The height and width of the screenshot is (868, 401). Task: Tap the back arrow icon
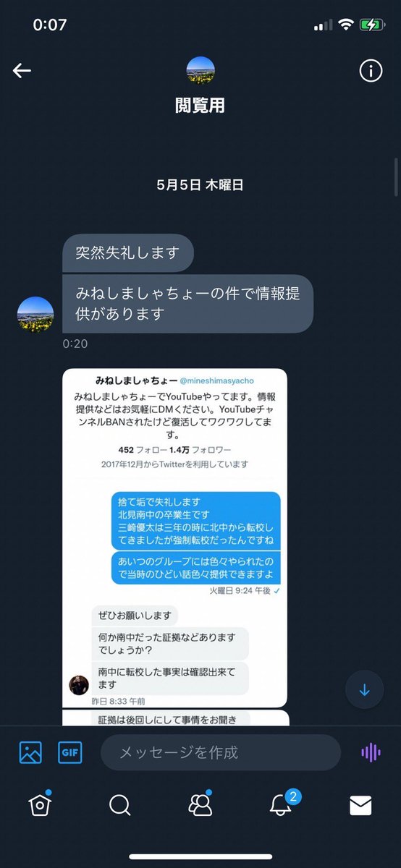click(22, 70)
